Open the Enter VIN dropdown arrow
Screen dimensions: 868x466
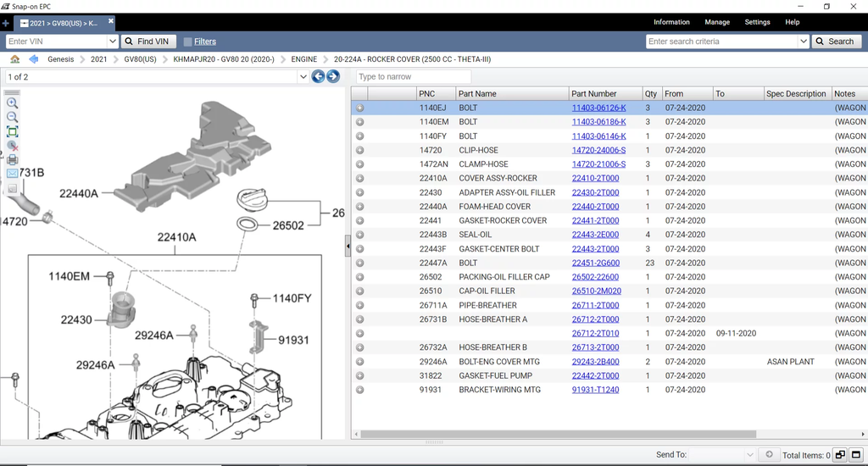113,42
